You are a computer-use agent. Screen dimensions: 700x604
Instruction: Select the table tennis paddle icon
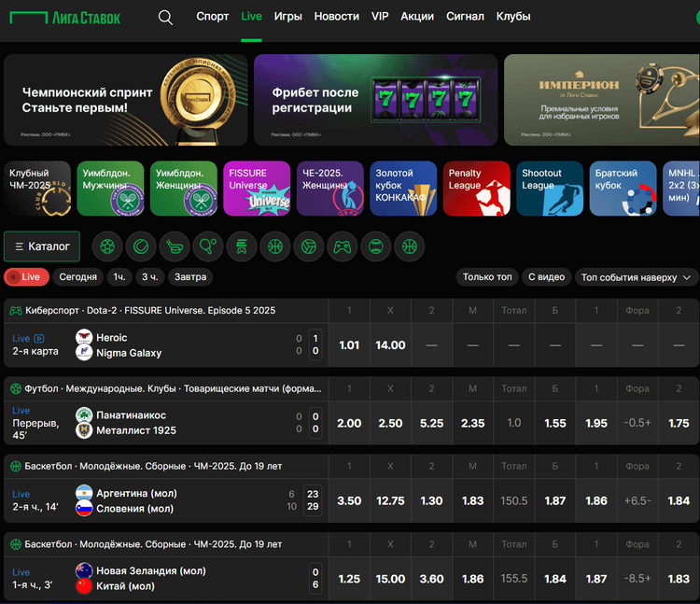click(x=208, y=247)
